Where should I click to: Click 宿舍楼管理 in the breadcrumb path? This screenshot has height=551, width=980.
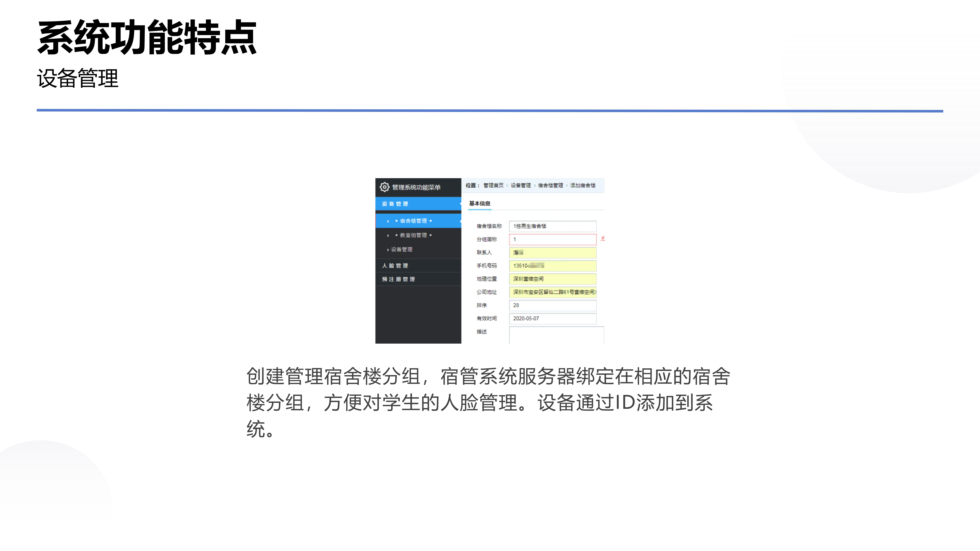click(x=550, y=186)
